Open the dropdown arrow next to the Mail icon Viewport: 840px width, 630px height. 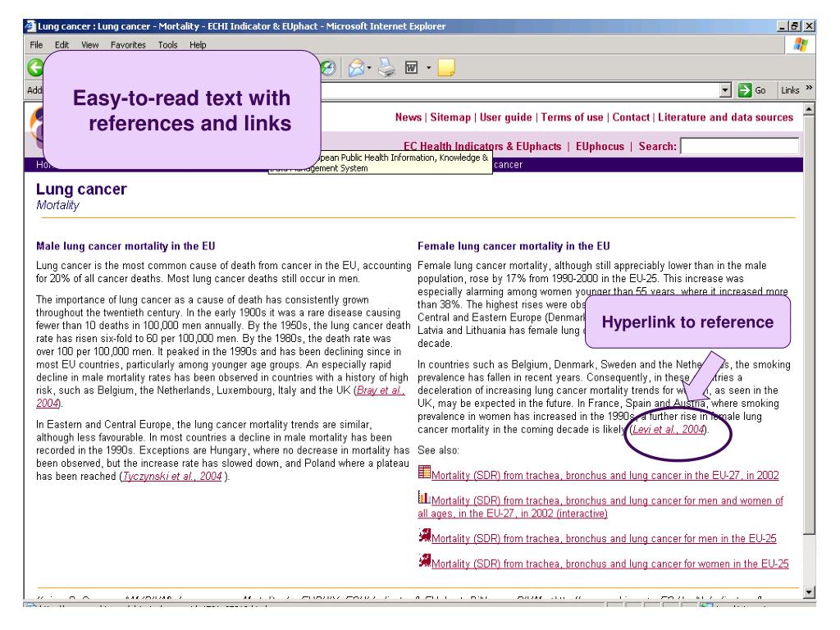pos(369,68)
